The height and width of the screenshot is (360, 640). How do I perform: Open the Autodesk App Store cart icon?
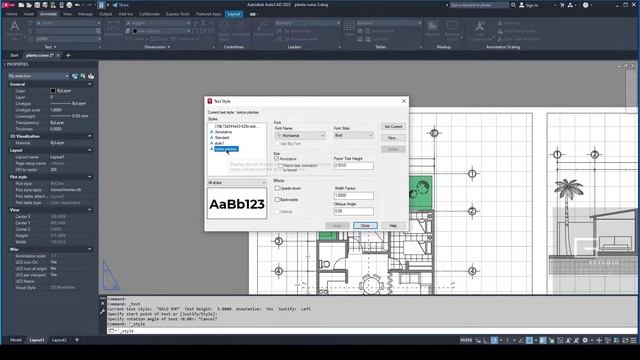pyautogui.click(x=562, y=5)
